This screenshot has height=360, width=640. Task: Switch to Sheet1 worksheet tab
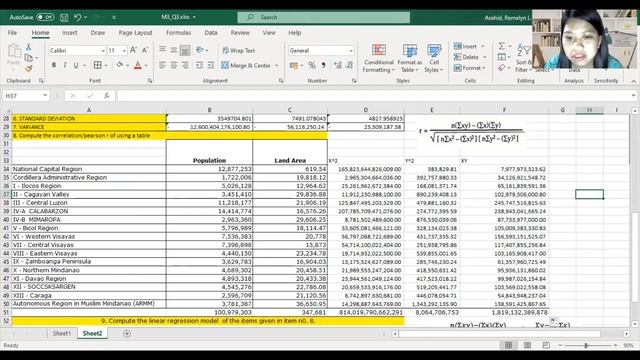coord(62,333)
